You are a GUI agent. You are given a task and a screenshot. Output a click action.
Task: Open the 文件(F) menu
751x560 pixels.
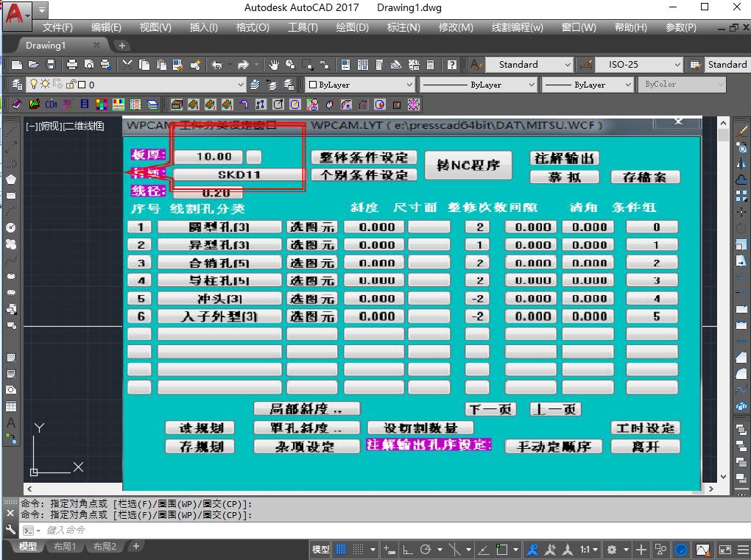57,27
